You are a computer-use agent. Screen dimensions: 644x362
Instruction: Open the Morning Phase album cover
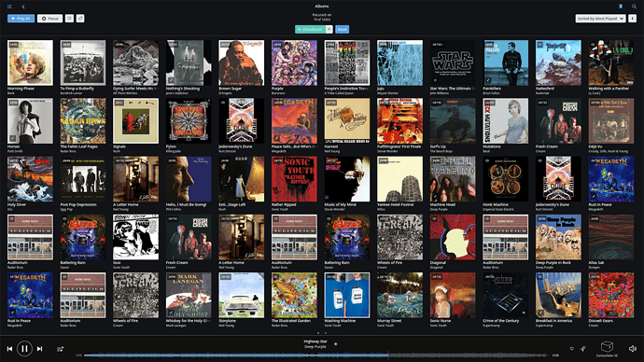(30, 63)
